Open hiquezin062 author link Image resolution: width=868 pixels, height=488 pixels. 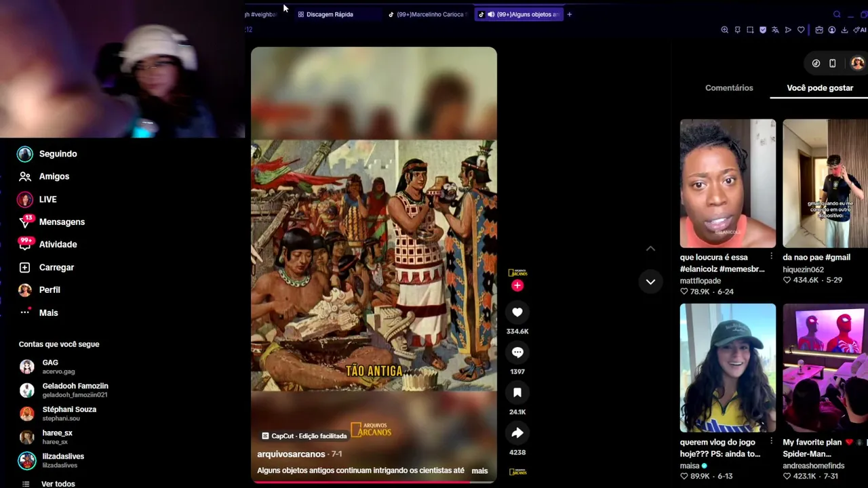[x=803, y=269]
